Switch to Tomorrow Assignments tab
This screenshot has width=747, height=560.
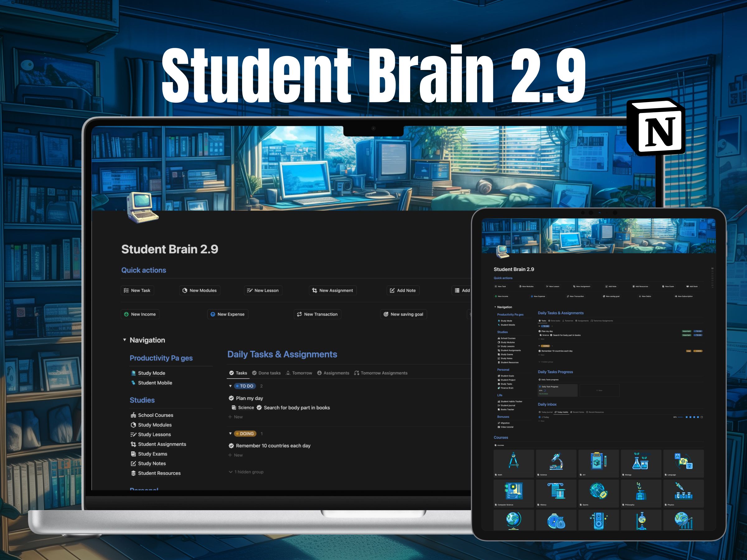(x=381, y=373)
